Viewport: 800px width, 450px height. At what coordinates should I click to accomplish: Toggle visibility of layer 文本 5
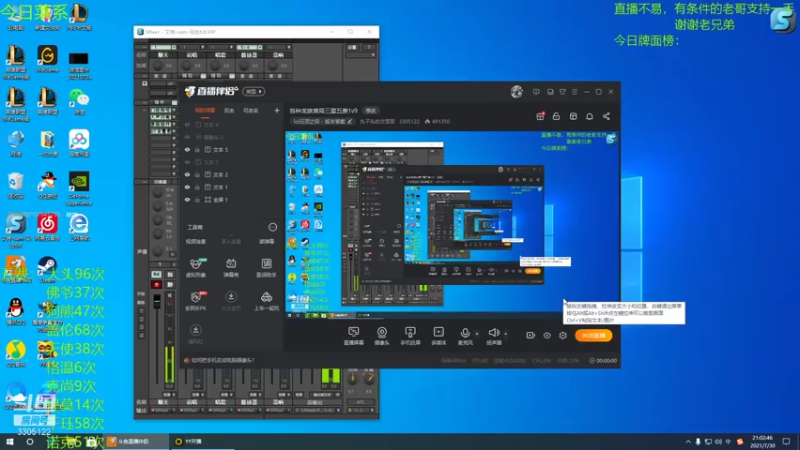pos(187,150)
